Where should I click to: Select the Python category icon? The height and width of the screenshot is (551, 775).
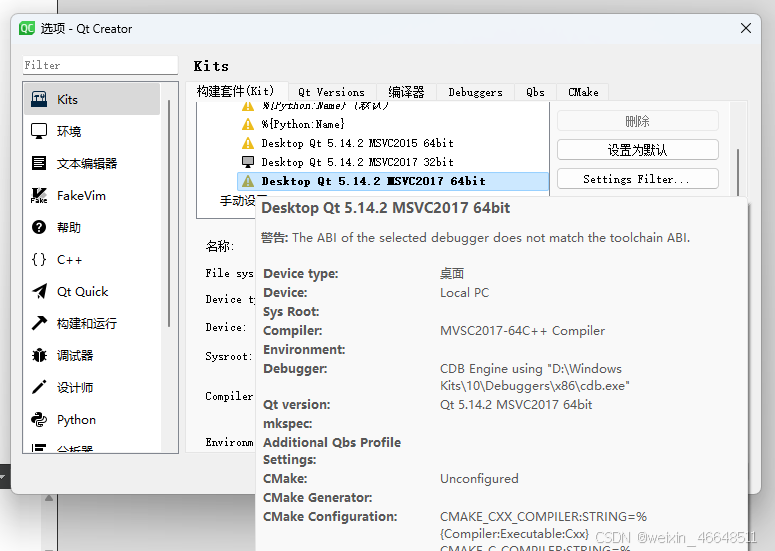(x=39, y=420)
